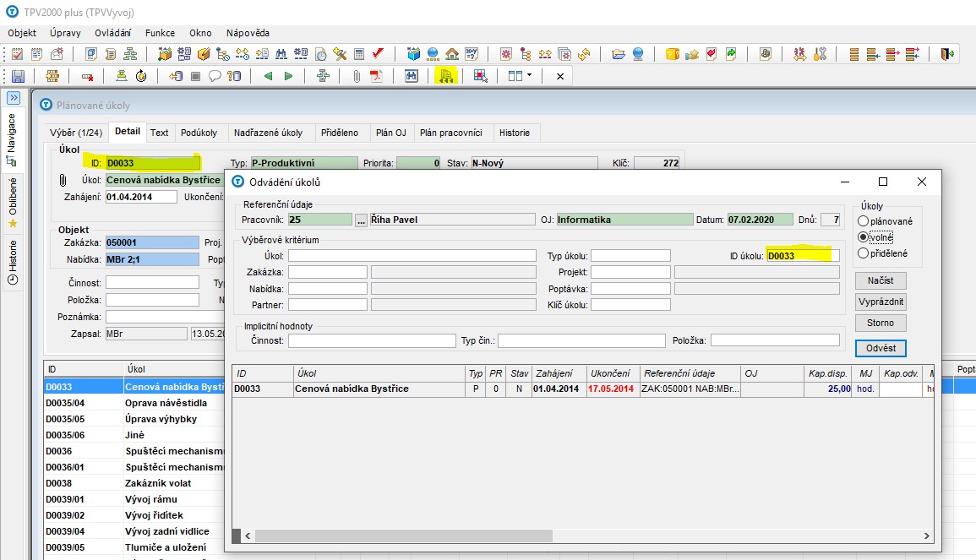This screenshot has height=560, width=976.
Task: Click the stamp icon in second toolbar
Action: coord(122,76)
